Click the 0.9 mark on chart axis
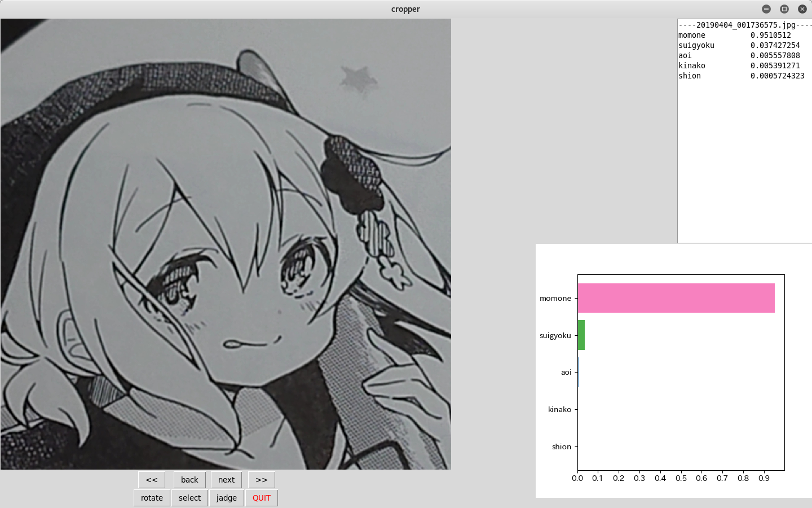This screenshot has width=812, height=508. click(764, 478)
